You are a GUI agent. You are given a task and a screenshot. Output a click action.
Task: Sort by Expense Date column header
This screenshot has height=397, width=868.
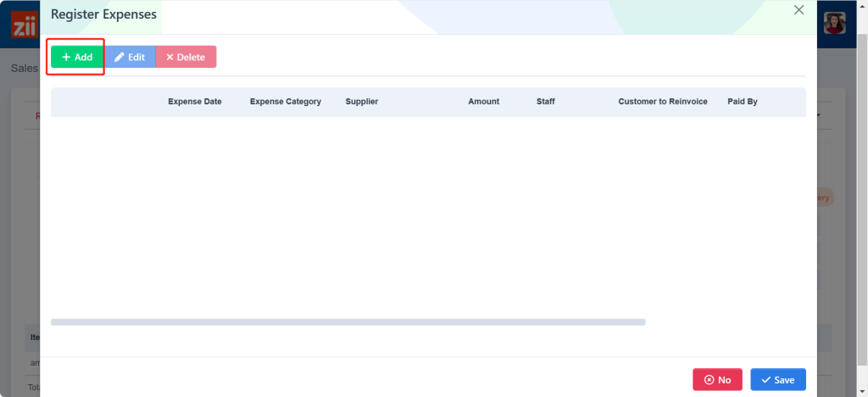tap(194, 102)
